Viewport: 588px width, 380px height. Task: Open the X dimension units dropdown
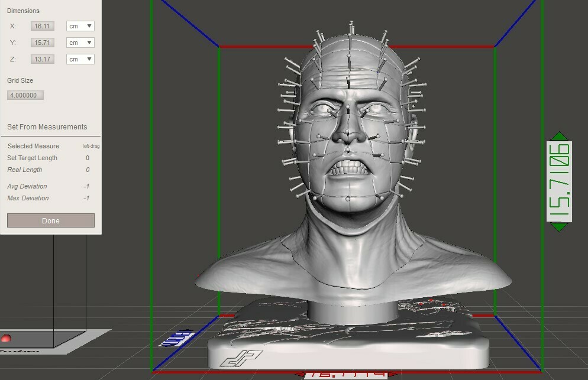(x=80, y=25)
